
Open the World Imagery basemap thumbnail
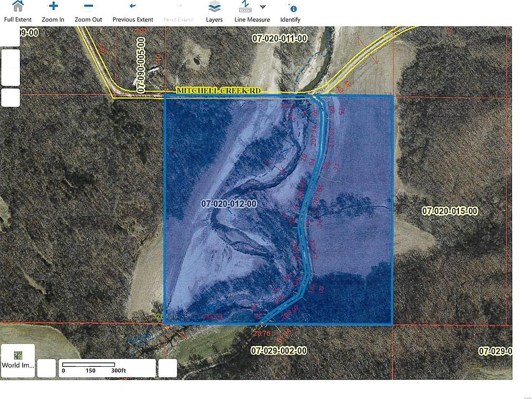click(18, 360)
